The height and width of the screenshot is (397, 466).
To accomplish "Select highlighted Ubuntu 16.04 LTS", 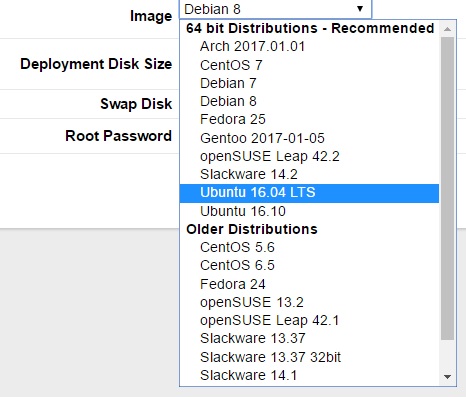I will click(309, 193).
